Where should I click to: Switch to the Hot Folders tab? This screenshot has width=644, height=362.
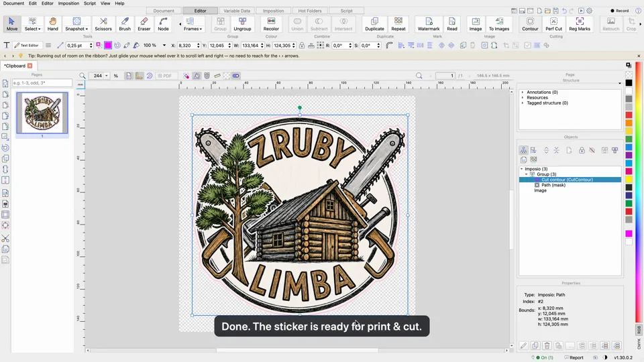tap(310, 11)
